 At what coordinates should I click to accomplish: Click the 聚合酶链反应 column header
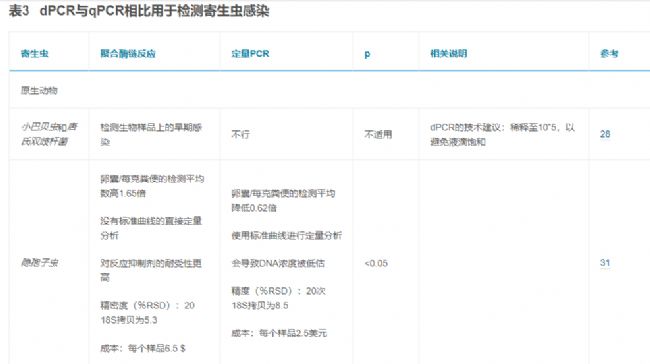click(128, 53)
